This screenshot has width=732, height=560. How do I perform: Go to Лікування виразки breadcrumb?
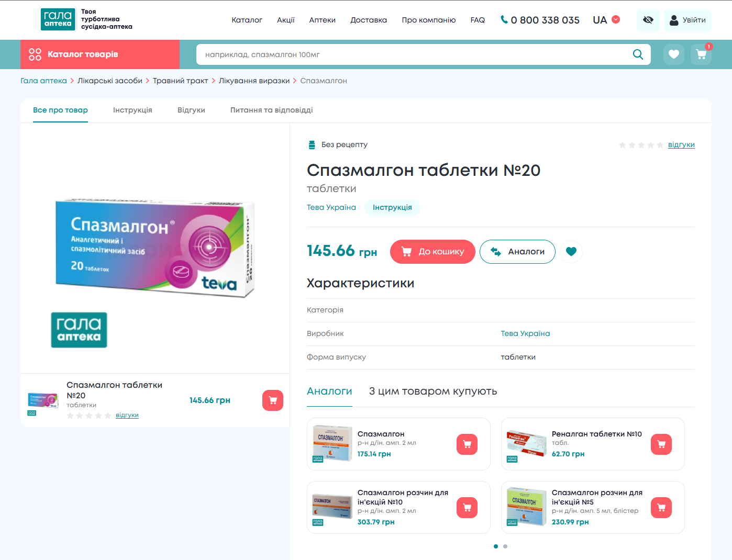(x=254, y=81)
